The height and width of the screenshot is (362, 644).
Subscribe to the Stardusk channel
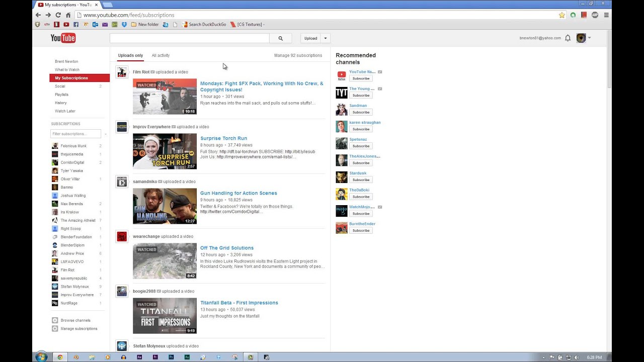pyautogui.click(x=361, y=179)
